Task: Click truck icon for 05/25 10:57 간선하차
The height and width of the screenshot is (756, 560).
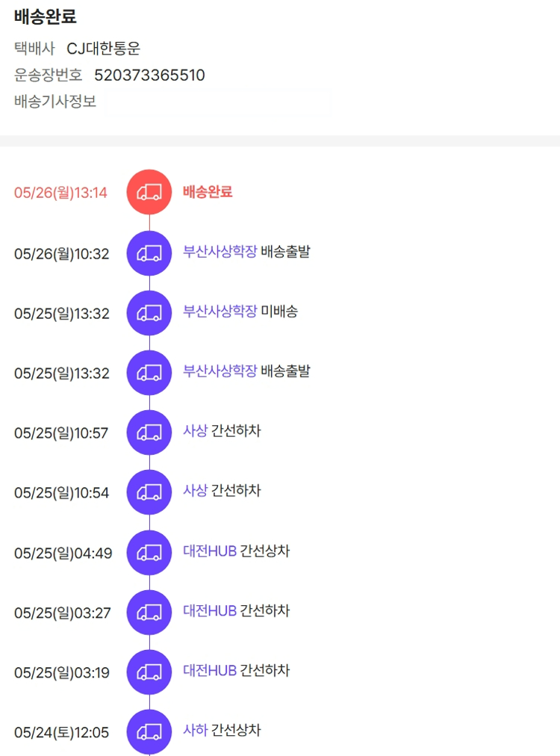Action: (149, 433)
